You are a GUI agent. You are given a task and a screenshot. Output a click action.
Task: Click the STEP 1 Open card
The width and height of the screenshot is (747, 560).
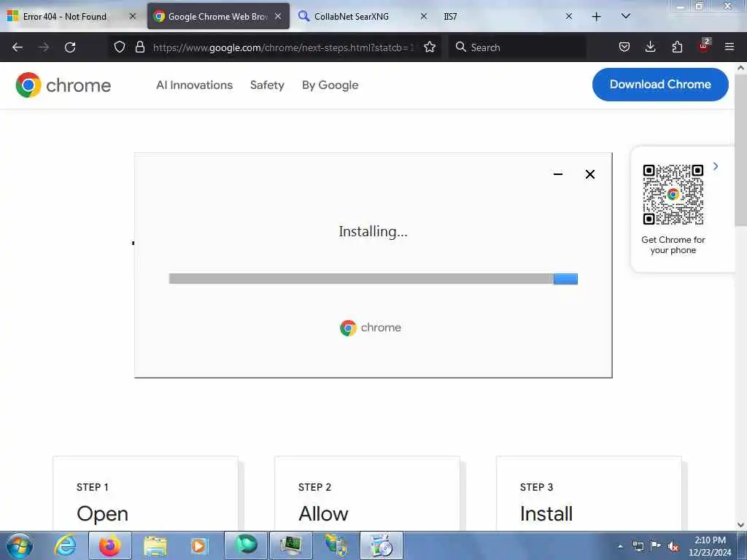145,494
